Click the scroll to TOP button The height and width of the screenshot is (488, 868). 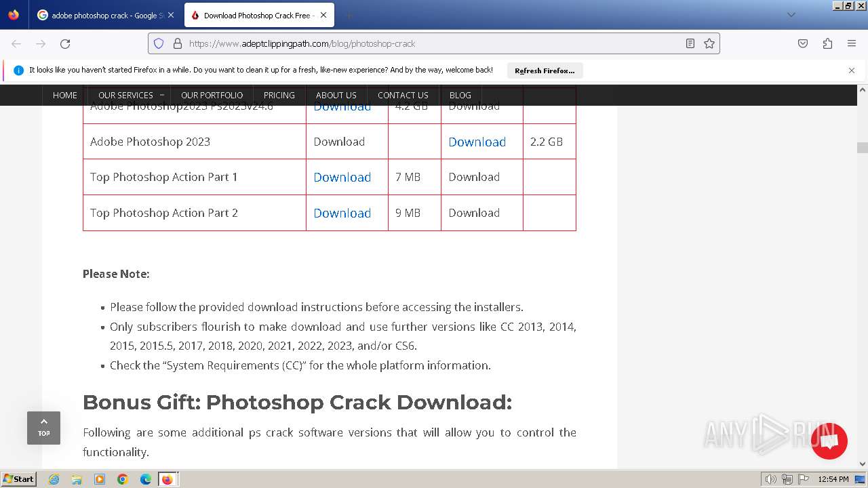coord(43,428)
